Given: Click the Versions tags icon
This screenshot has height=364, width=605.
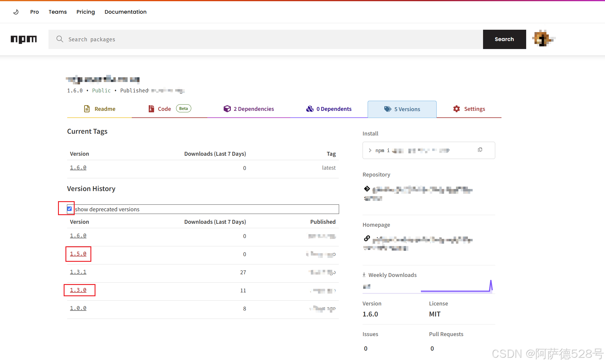Looking at the screenshot, I should [x=388, y=109].
